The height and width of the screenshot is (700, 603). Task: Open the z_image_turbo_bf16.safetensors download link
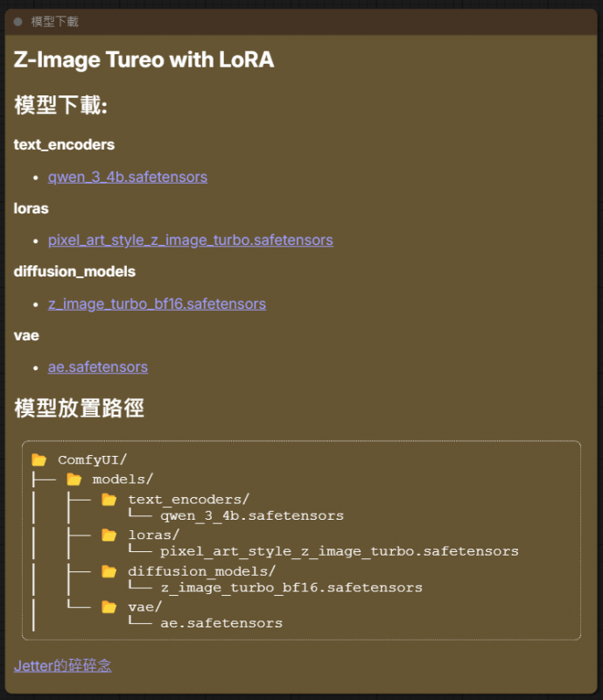(157, 304)
